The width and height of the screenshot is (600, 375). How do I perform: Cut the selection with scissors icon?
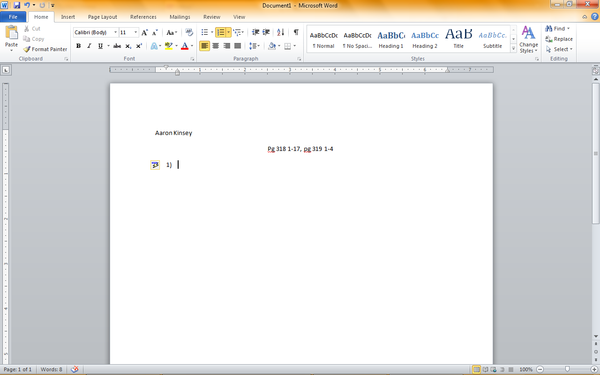pyautogui.click(x=32, y=29)
